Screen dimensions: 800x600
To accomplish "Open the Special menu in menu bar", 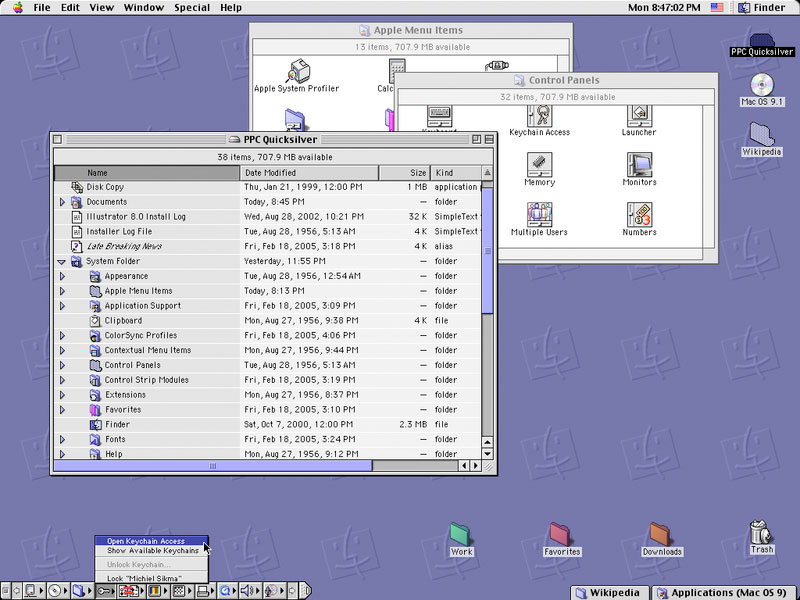I will pyautogui.click(x=192, y=8).
